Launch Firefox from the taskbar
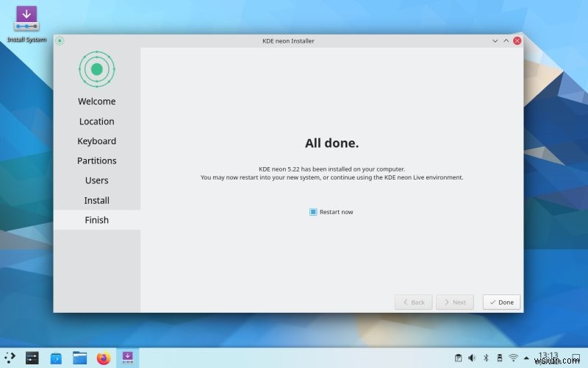The height and width of the screenshot is (368, 588). (104, 358)
